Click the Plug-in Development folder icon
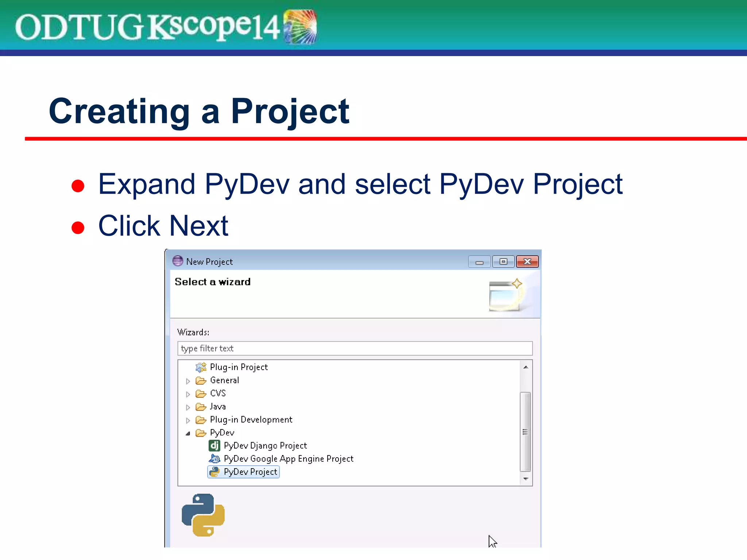This screenshot has height=560, width=747. (201, 420)
